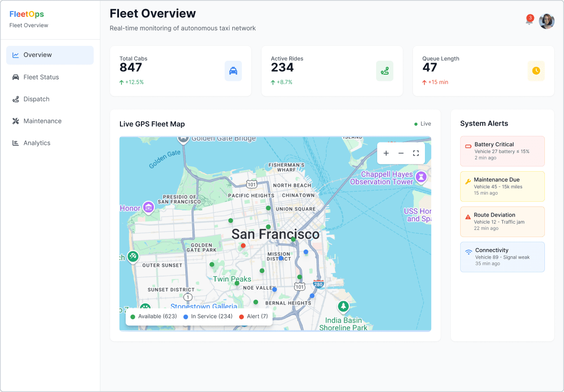Open the Route Deviation alert
564x392 pixels.
(502, 221)
